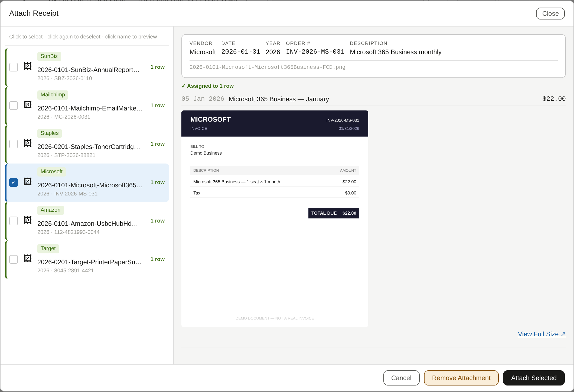Viewport: 574px width, 392px height.
Task: Check the SunBiz receipt checkbox
Action: 14,67
